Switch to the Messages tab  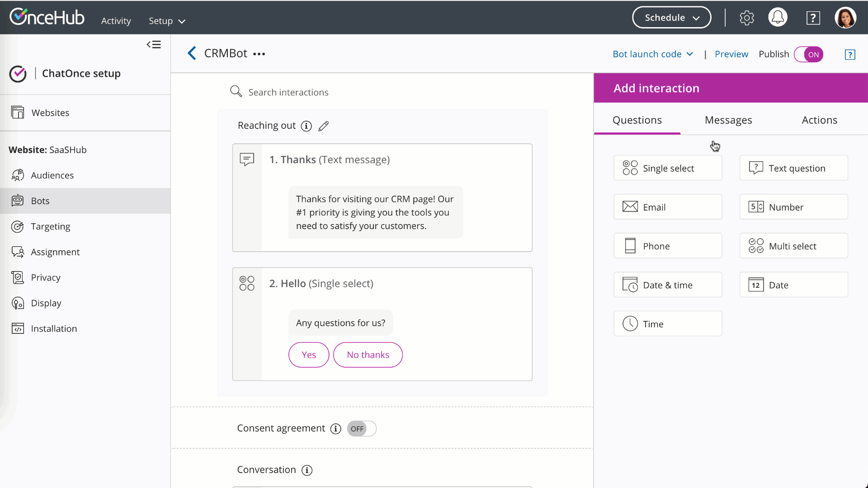(728, 120)
